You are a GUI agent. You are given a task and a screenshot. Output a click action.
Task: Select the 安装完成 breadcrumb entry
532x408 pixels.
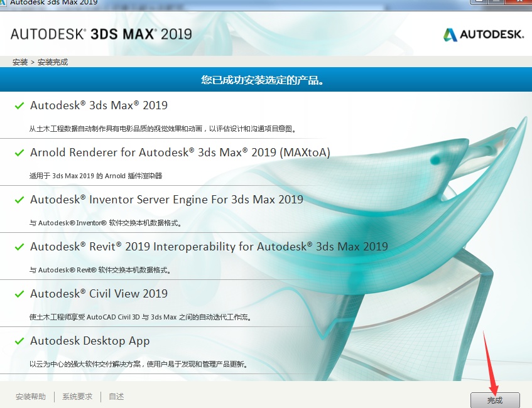[53, 62]
